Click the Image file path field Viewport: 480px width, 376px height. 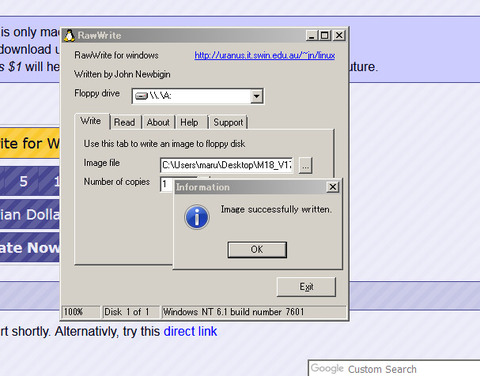point(227,165)
